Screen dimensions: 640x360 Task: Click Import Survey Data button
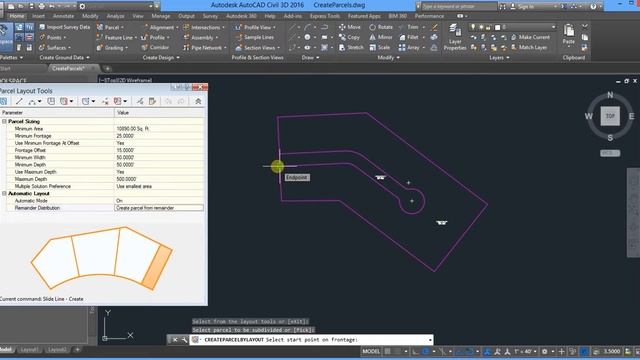[x=64, y=27]
